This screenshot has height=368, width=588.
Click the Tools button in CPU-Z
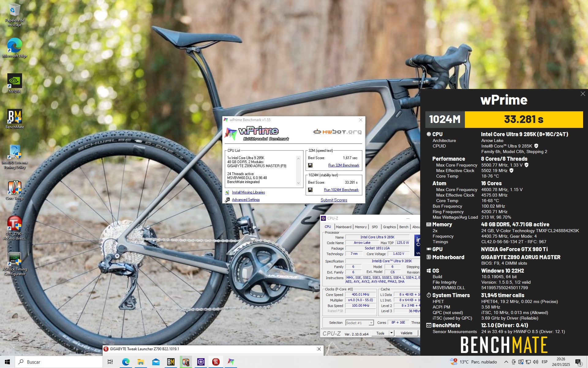pos(380,333)
